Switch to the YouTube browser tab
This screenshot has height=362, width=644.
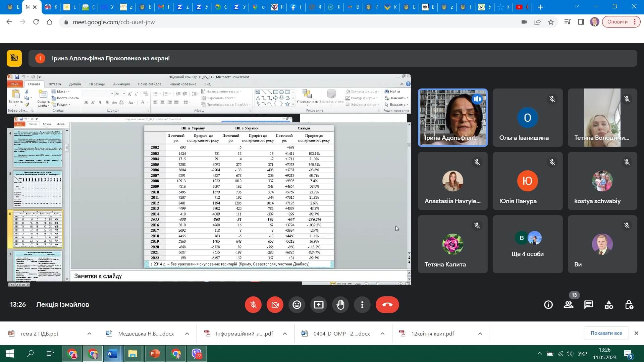522,7
